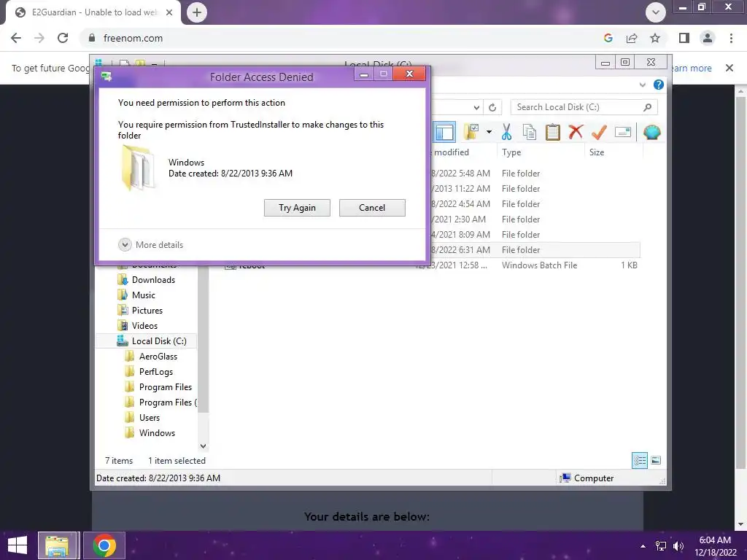Expand More details in the dialog
Image resolution: width=747 pixels, height=560 pixels.
pyautogui.click(x=151, y=245)
